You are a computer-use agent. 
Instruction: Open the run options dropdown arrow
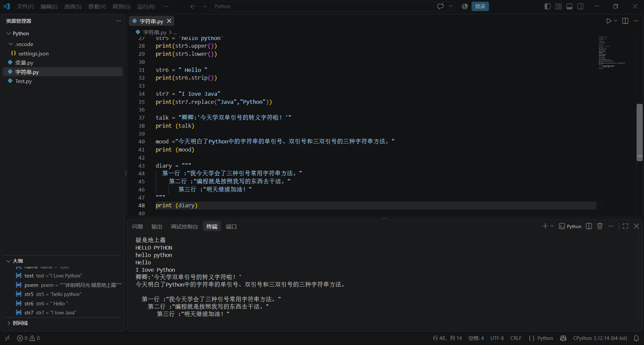coord(616,21)
